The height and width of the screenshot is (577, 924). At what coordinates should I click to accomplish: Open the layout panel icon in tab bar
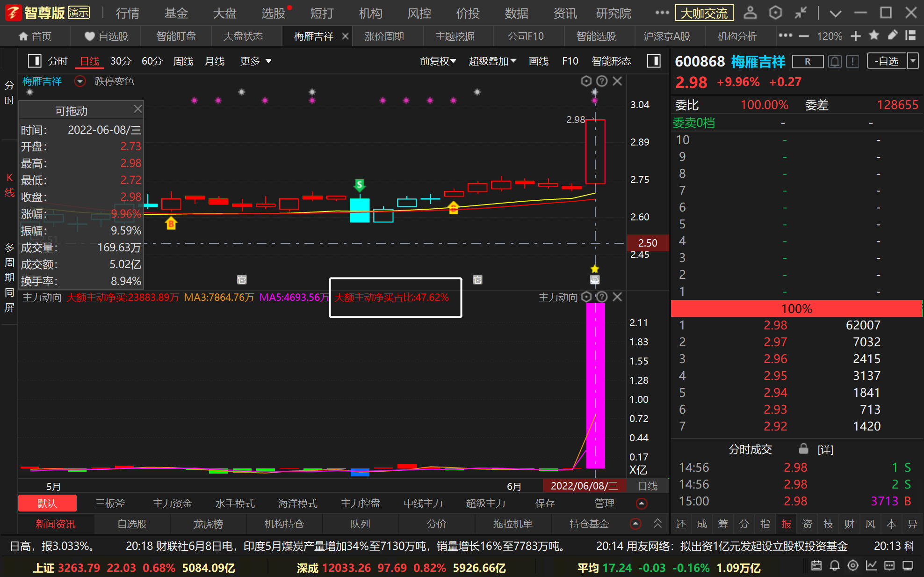coord(910,35)
